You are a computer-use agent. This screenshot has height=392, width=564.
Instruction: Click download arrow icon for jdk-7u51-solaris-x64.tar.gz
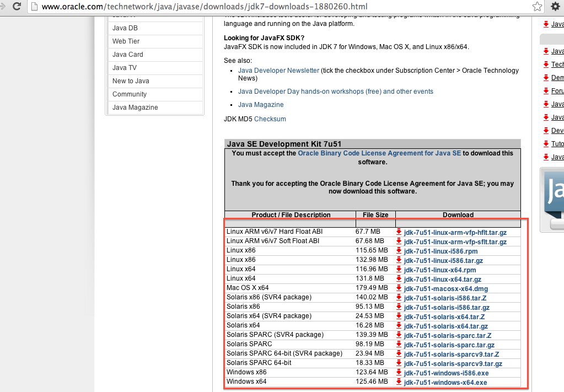(x=399, y=325)
